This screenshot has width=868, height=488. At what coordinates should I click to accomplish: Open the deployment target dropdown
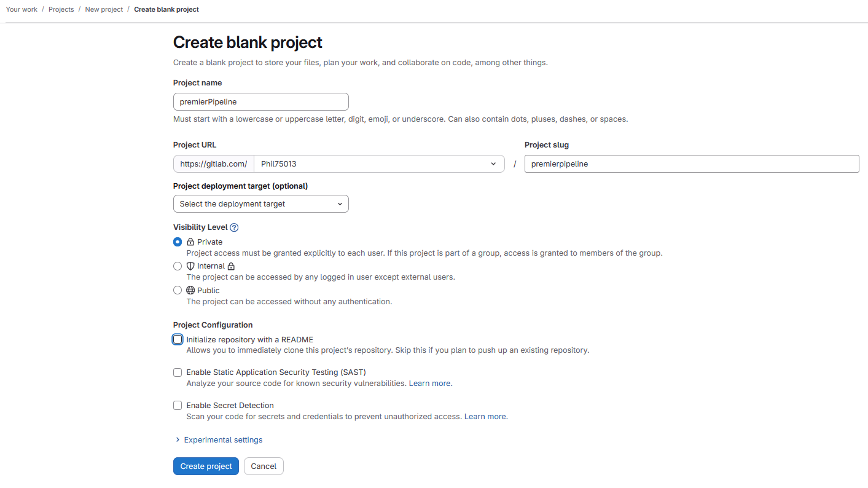pyautogui.click(x=260, y=204)
